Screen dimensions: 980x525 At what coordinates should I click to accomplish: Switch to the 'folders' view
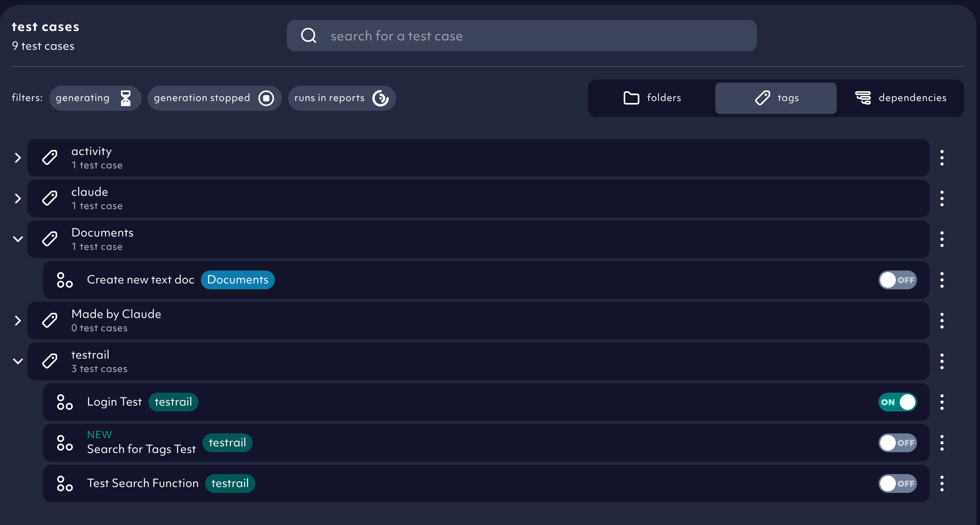click(652, 98)
